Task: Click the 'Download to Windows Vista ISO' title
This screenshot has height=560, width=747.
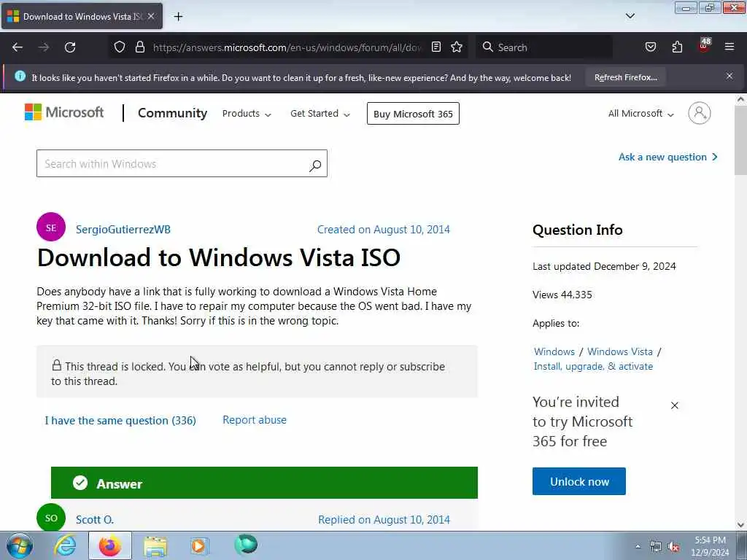Action: (219, 257)
